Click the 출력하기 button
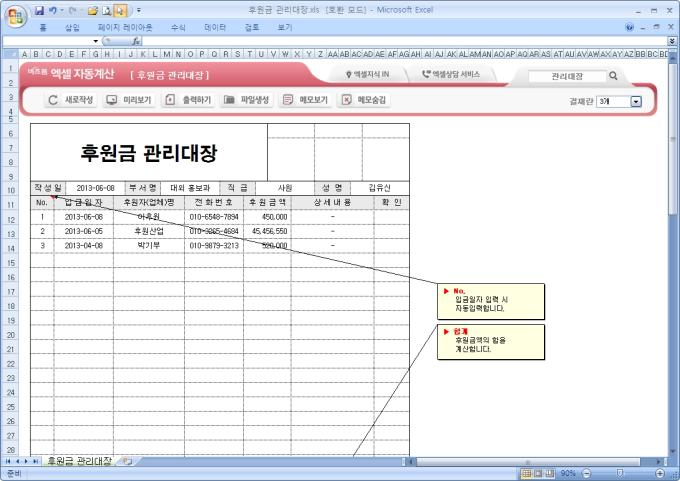Image resolution: width=680 pixels, height=481 pixels. 188,100
